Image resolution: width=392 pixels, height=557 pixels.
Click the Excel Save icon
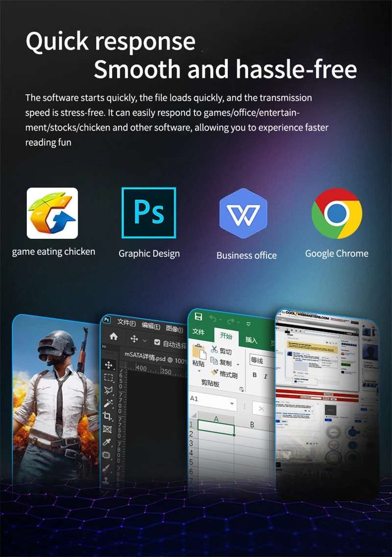[x=198, y=316]
